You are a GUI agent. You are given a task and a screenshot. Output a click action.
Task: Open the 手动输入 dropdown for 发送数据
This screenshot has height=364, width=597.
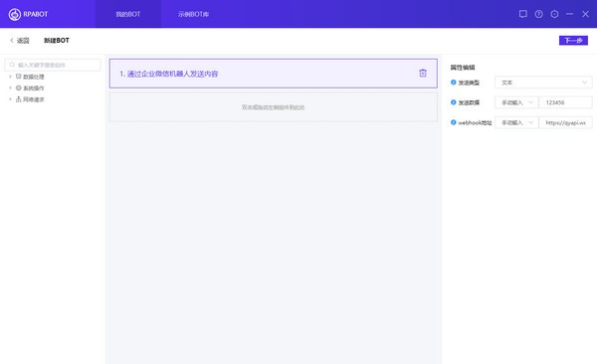pyautogui.click(x=516, y=102)
